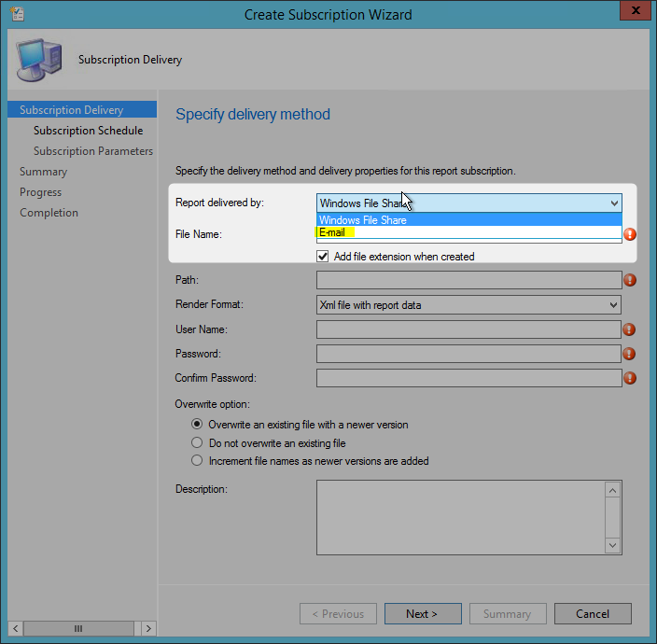The height and width of the screenshot is (644, 657).
Task: Collapse the Report delivered by dropdown arrow
Action: pos(614,203)
